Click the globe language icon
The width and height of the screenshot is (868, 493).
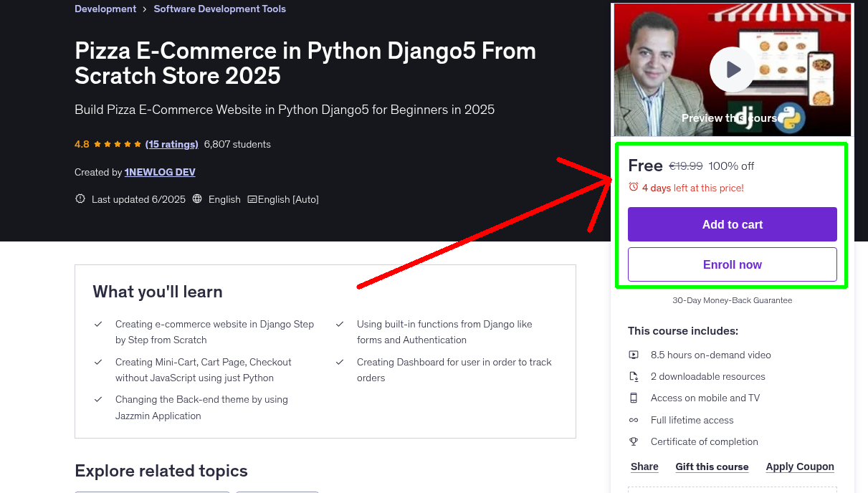pyautogui.click(x=198, y=199)
